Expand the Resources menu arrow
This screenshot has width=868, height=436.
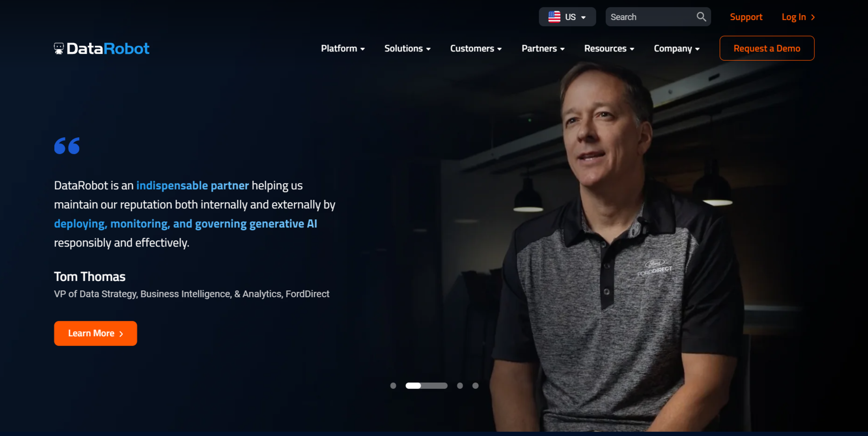[632, 49]
